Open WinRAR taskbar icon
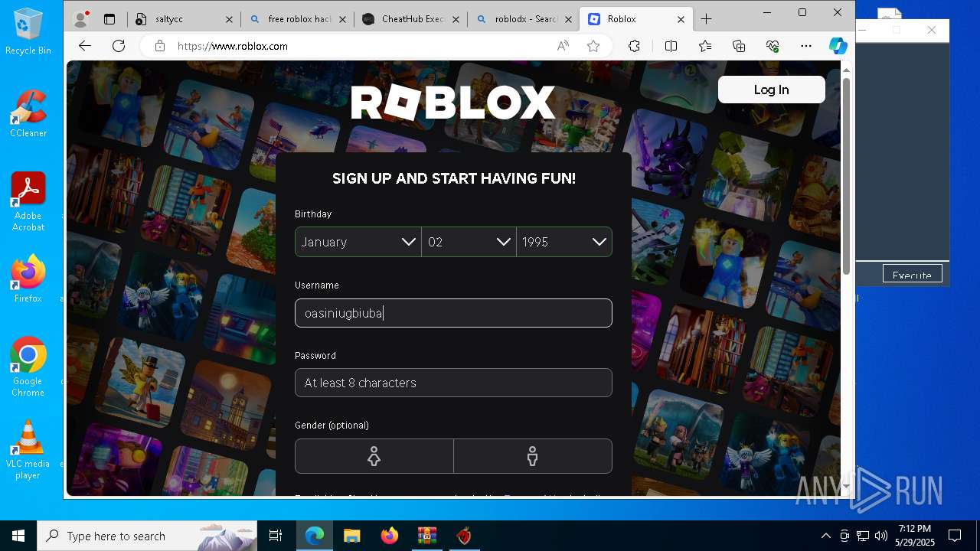 [426, 536]
